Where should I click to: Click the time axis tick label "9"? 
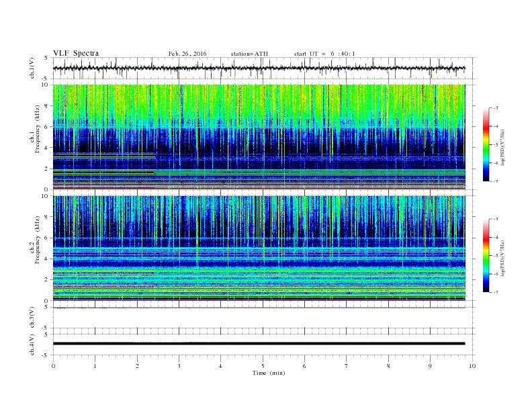[430, 366]
